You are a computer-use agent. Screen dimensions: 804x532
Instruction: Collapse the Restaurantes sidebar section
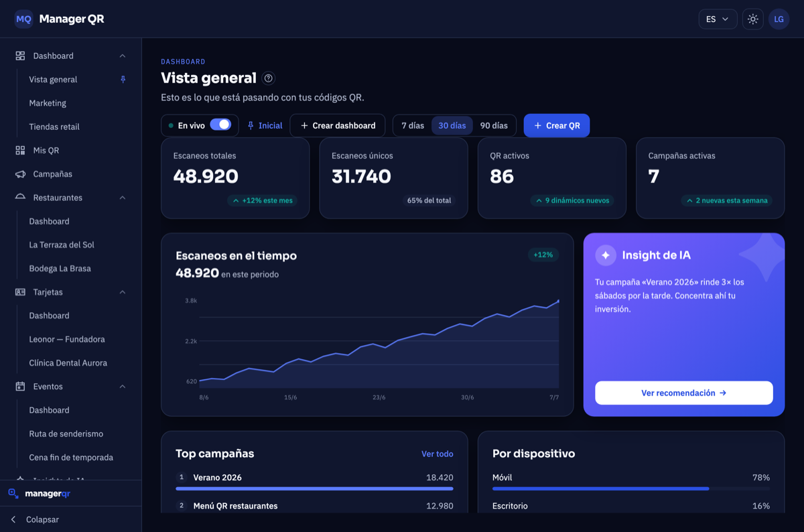[122, 198]
